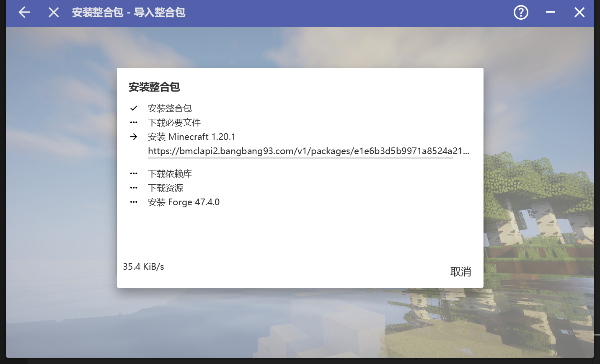Click the 取消 cancel button
Viewport: 600px width, 364px height.
tap(461, 271)
